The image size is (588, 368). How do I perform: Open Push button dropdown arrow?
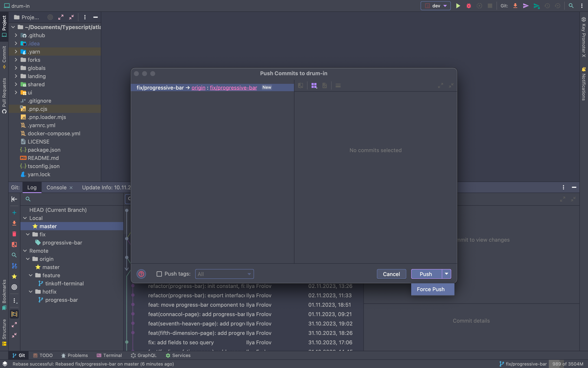(x=447, y=274)
